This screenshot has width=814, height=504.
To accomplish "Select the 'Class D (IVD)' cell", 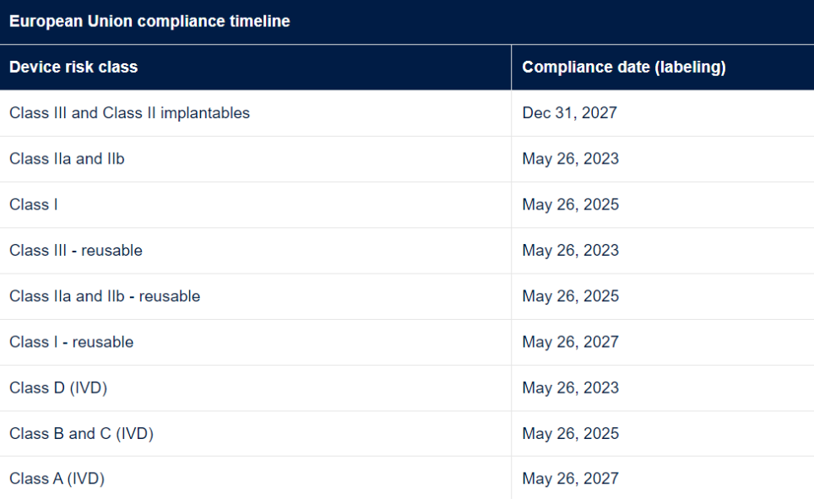I will (x=58, y=388).
